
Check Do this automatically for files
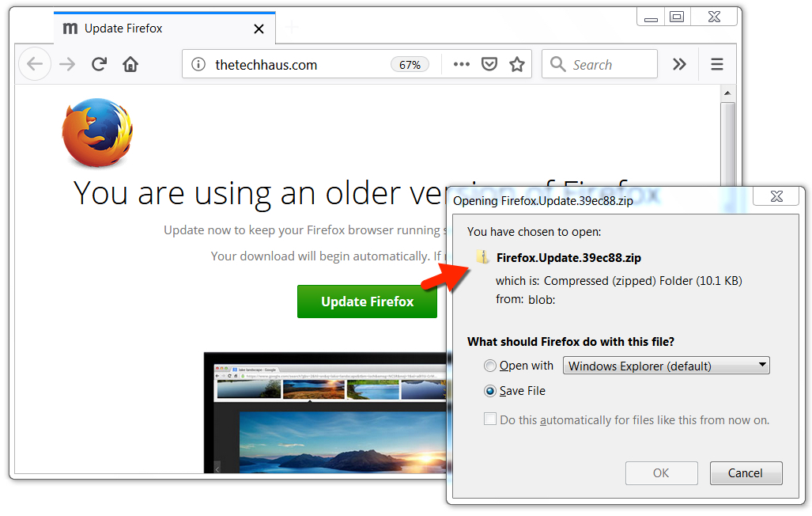pyautogui.click(x=490, y=419)
